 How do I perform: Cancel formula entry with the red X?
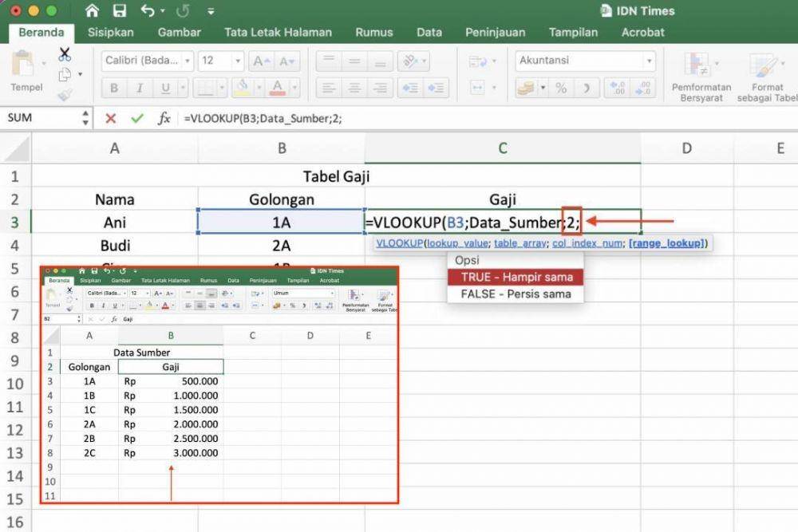tap(110, 119)
